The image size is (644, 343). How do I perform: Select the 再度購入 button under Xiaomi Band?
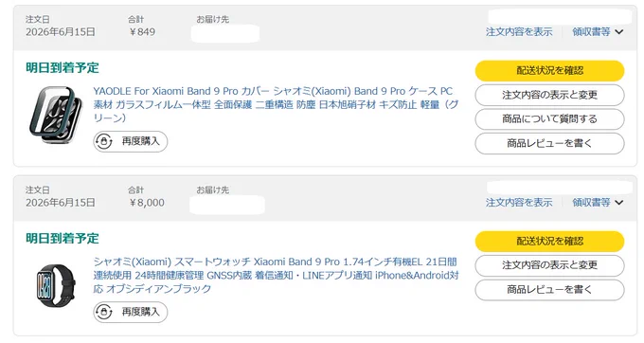130,312
